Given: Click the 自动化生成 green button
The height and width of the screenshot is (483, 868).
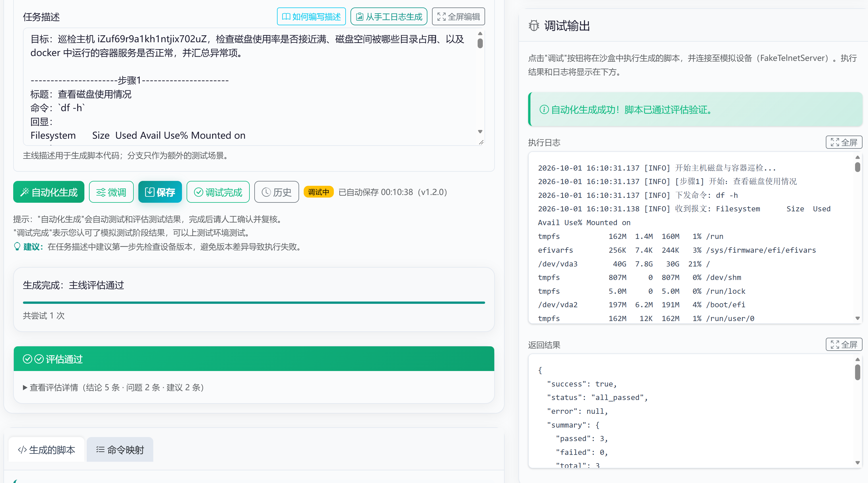Looking at the screenshot, I should [x=49, y=192].
